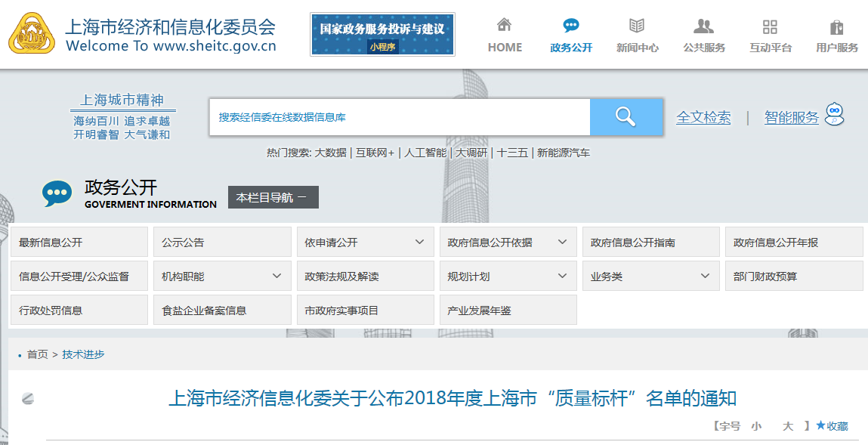This screenshot has height=445, width=868.
Task: Open the 全文检索 link
Action: click(x=703, y=118)
